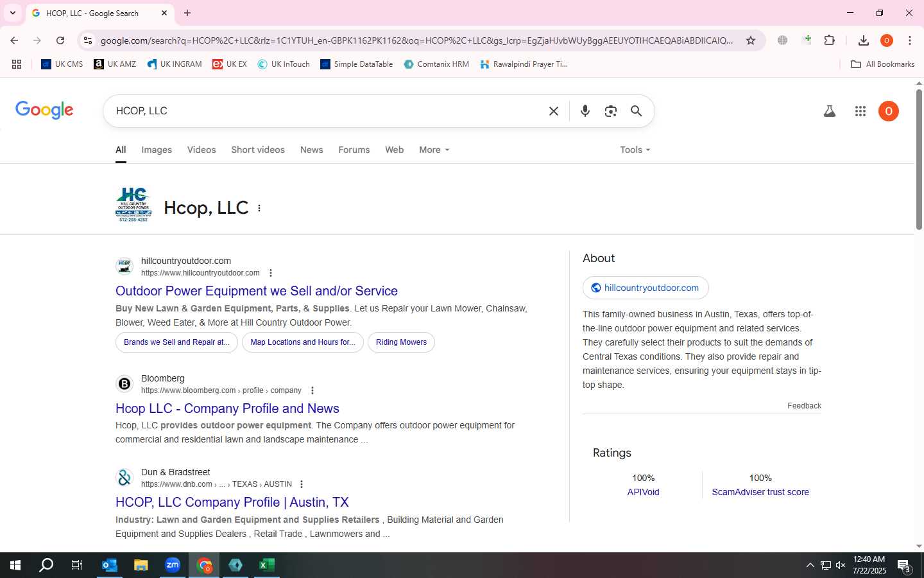View site information icon in address bar
924x578 pixels.
(x=88, y=40)
